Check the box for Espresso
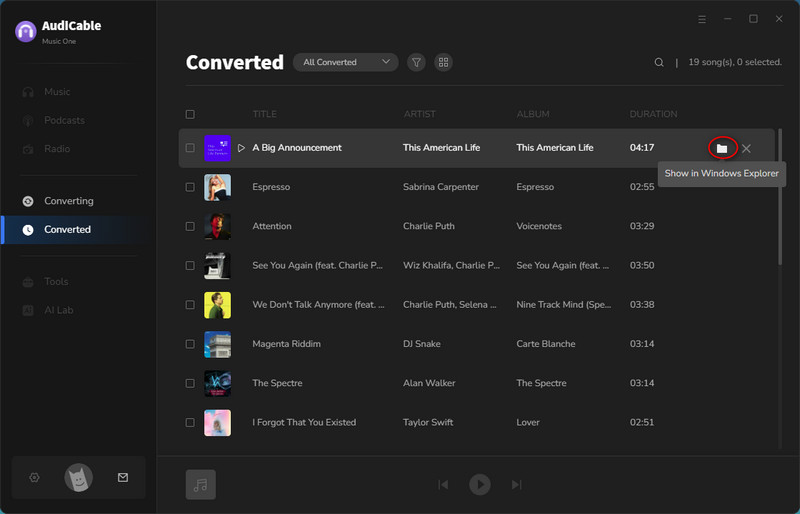The width and height of the screenshot is (800, 514). (x=190, y=187)
